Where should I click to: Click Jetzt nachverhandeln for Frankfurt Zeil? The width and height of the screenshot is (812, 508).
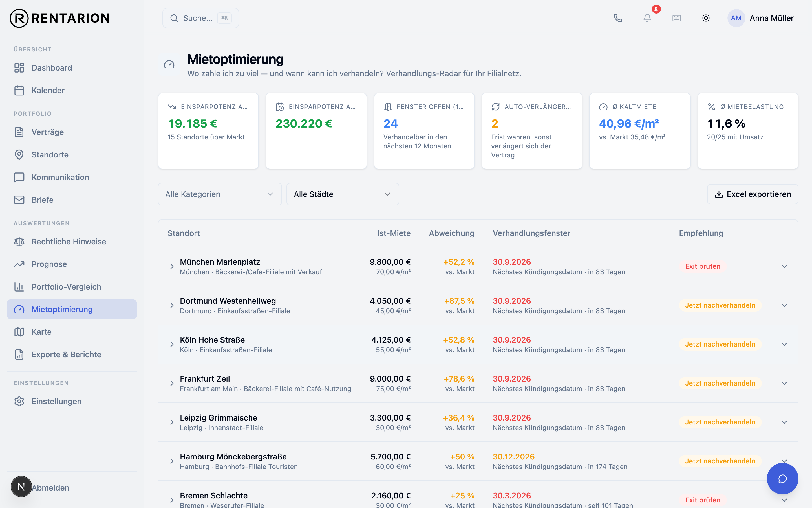[720, 383]
